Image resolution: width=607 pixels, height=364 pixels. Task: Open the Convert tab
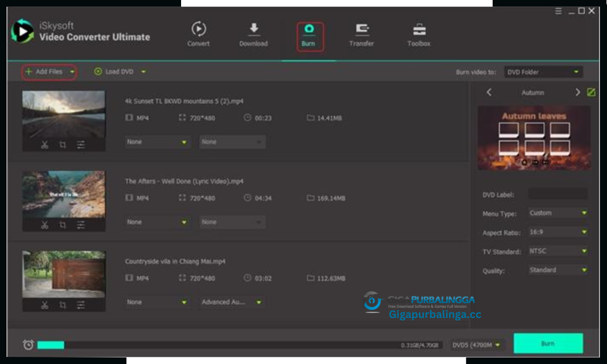pos(198,34)
